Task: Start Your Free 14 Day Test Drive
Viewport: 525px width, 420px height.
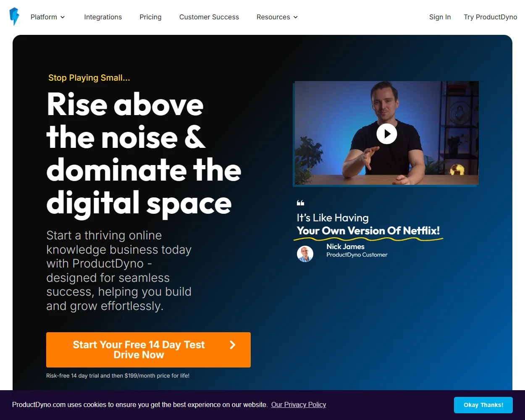Action: point(148,350)
